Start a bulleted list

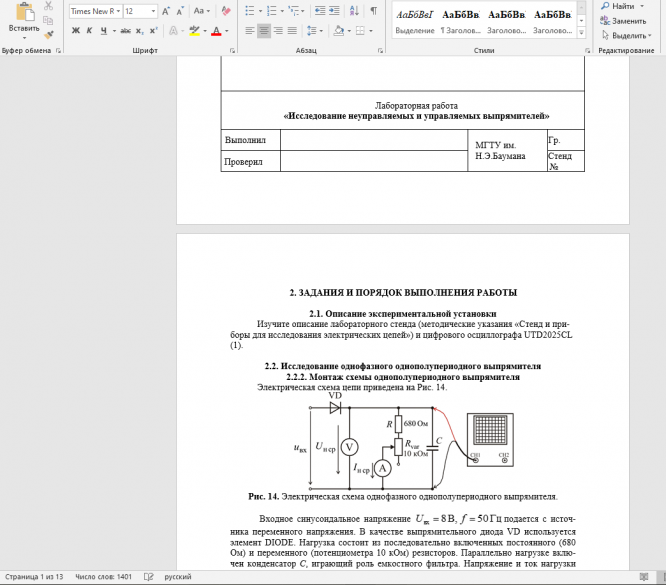[250, 11]
